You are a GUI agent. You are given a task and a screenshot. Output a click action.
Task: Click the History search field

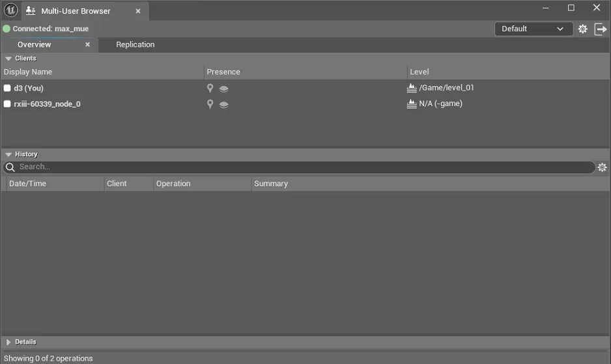(x=300, y=167)
